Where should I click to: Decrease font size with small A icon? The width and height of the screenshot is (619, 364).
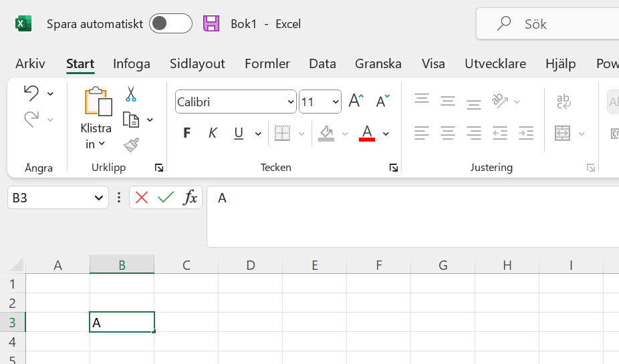point(382,101)
